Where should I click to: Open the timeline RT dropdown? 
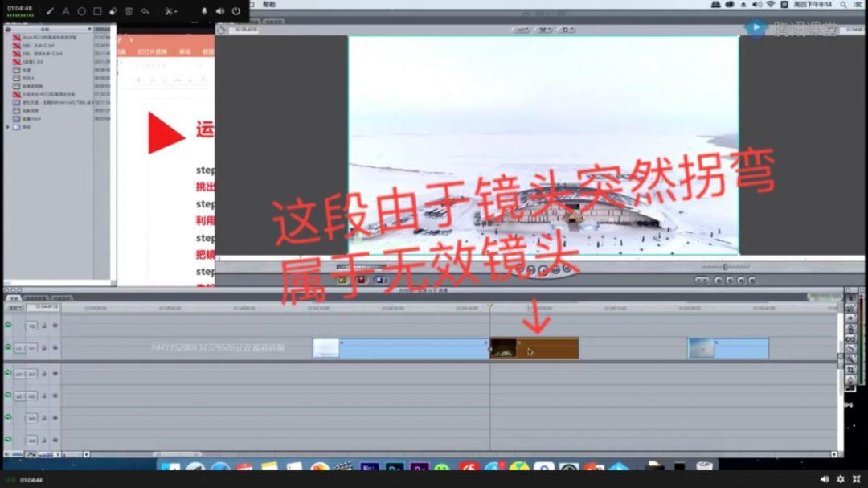point(14,307)
